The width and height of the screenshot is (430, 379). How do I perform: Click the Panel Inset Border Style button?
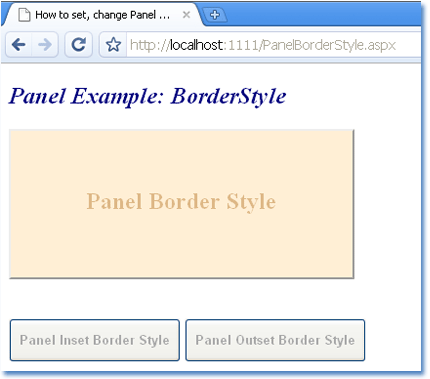pyautogui.click(x=95, y=340)
